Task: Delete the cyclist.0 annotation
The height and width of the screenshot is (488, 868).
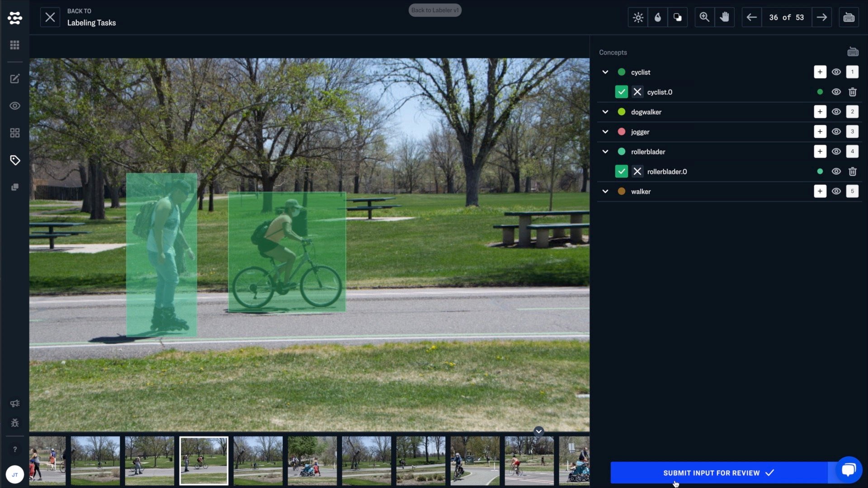Action: [x=852, y=92]
